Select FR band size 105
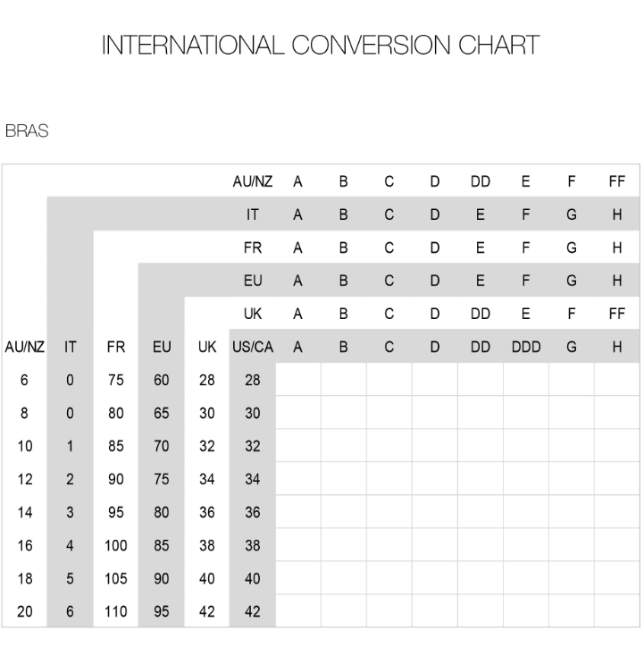The width and height of the screenshot is (644, 647). pos(116,578)
